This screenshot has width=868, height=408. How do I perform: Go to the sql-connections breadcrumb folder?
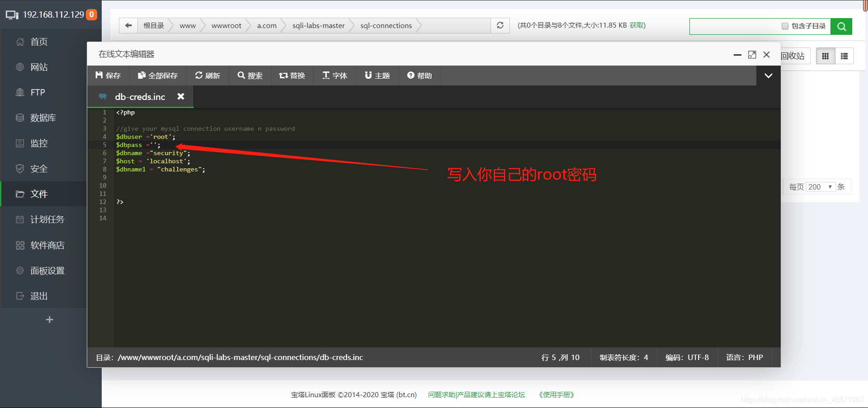[x=386, y=25]
